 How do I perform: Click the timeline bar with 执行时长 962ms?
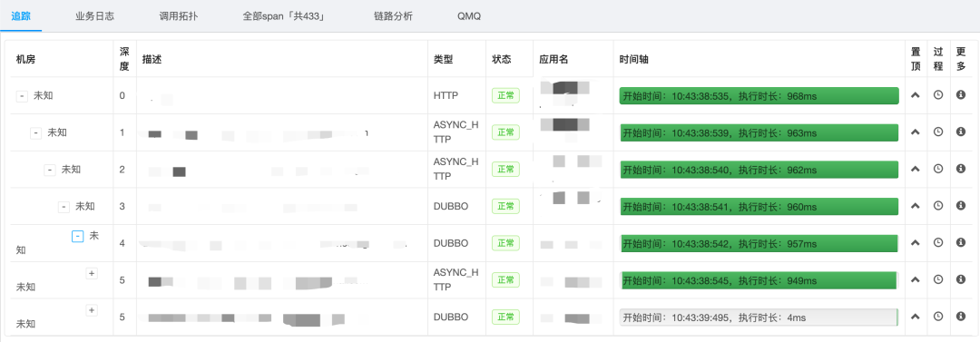(x=759, y=170)
